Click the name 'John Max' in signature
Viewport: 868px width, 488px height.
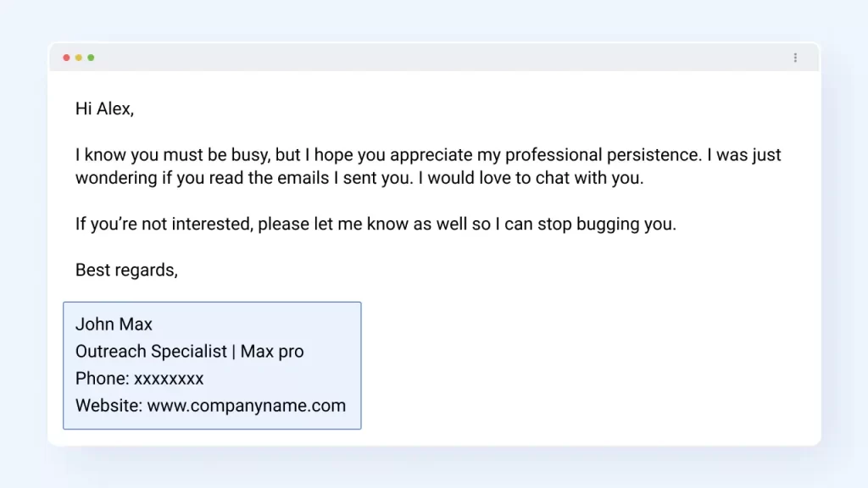pyautogui.click(x=114, y=324)
